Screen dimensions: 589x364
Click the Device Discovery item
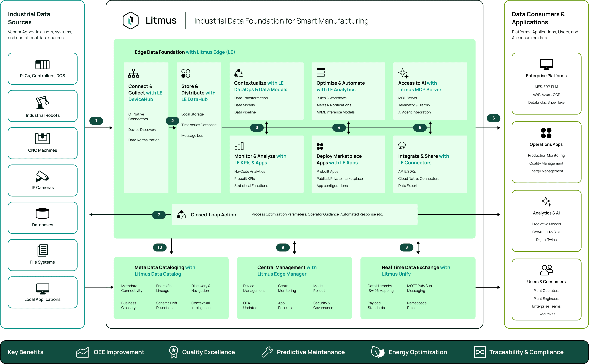[142, 129]
